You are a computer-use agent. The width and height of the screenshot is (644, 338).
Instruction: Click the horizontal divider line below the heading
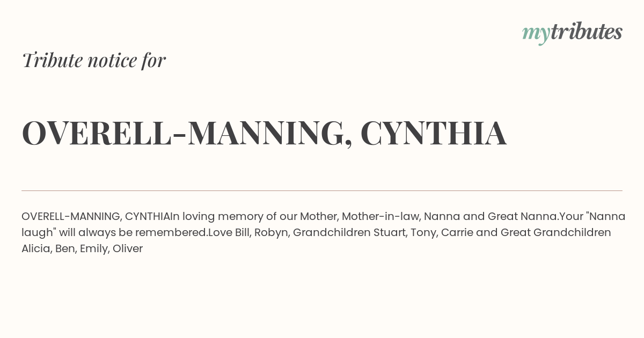(322, 190)
